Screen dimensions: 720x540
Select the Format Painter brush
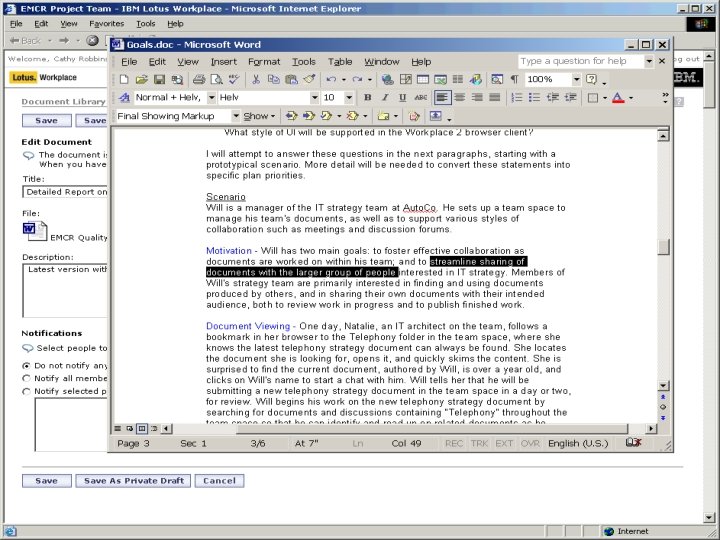click(309, 79)
